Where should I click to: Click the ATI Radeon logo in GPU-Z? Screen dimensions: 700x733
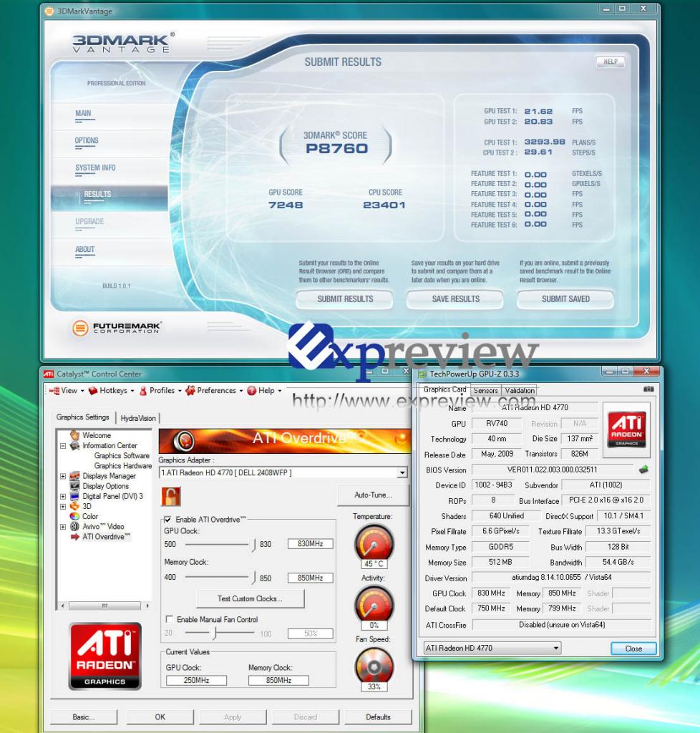pyautogui.click(x=626, y=429)
